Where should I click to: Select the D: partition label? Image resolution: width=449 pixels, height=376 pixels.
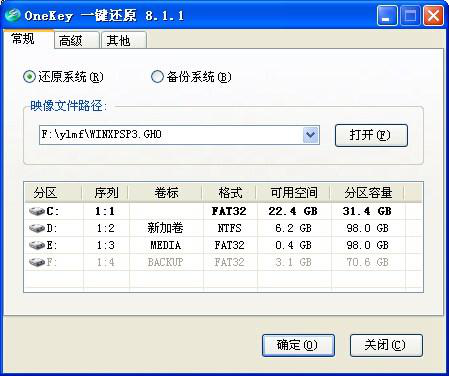tap(52, 228)
